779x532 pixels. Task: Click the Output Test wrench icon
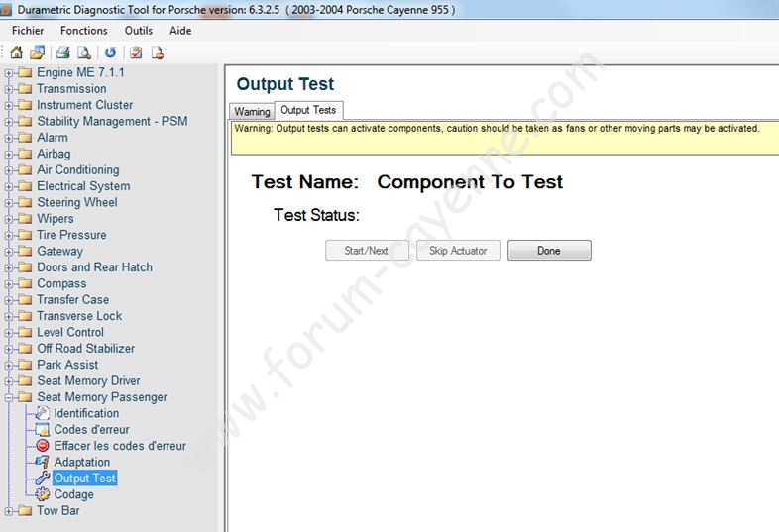[43, 478]
